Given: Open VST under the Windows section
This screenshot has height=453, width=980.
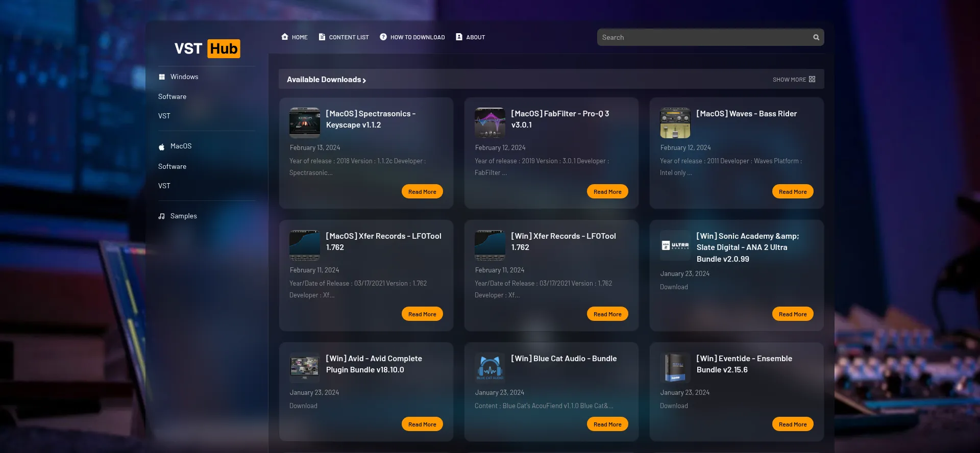Looking at the screenshot, I should [x=164, y=116].
